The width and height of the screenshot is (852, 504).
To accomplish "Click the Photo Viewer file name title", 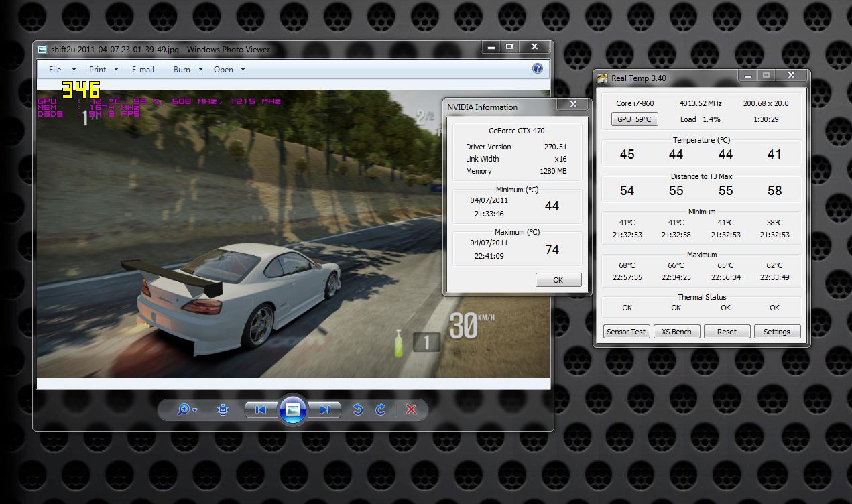I will [160, 49].
